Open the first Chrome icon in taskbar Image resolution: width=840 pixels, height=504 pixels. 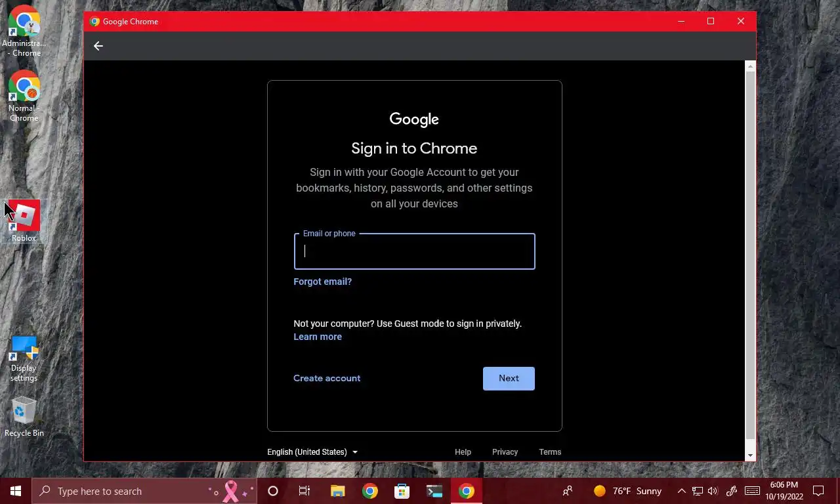(370, 491)
